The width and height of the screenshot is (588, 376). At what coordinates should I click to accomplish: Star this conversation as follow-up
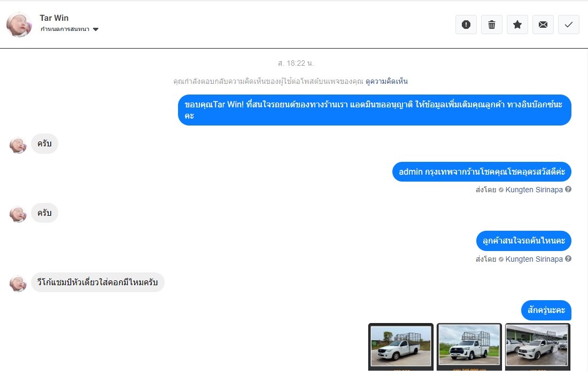(517, 25)
